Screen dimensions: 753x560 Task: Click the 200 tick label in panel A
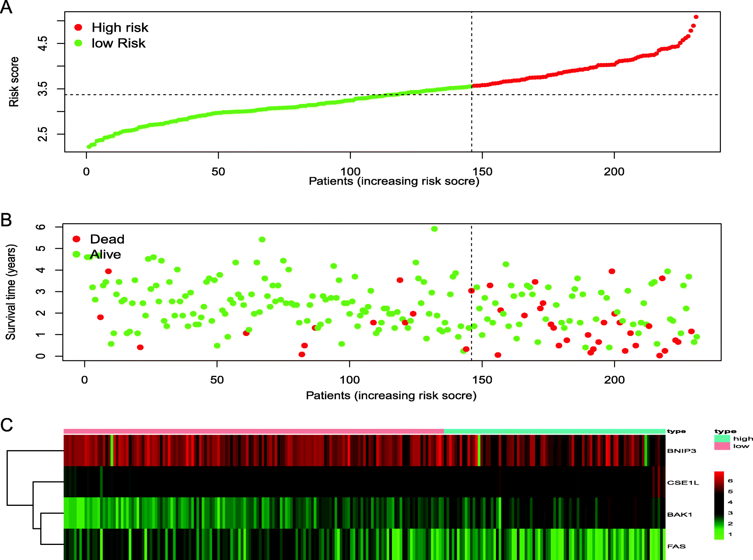point(614,171)
